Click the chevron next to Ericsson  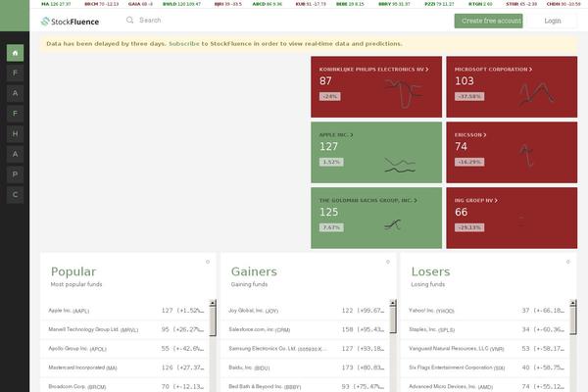coord(484,135)
